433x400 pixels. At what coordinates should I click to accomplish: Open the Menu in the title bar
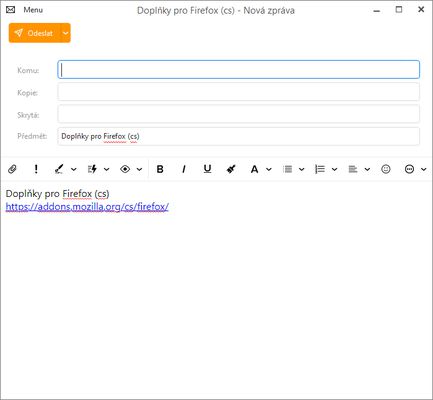point(33,10)
